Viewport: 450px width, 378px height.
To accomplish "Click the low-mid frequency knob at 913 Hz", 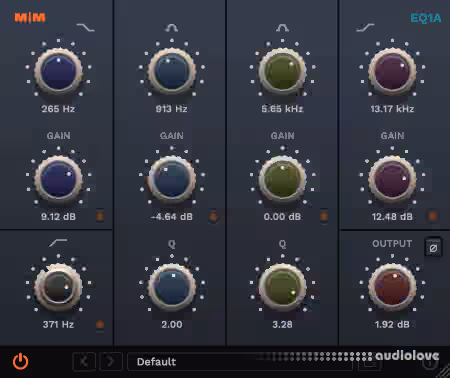I will point(172,71).
